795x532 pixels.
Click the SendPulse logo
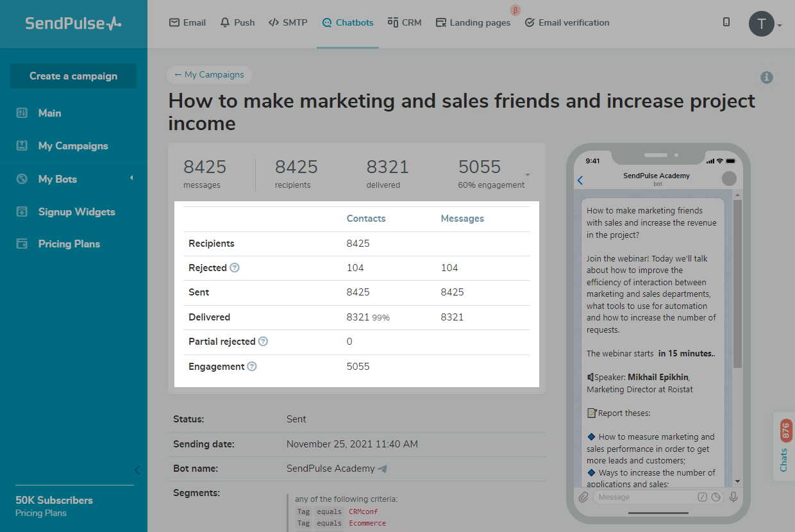pyautogui.click(x=73, y=24)
